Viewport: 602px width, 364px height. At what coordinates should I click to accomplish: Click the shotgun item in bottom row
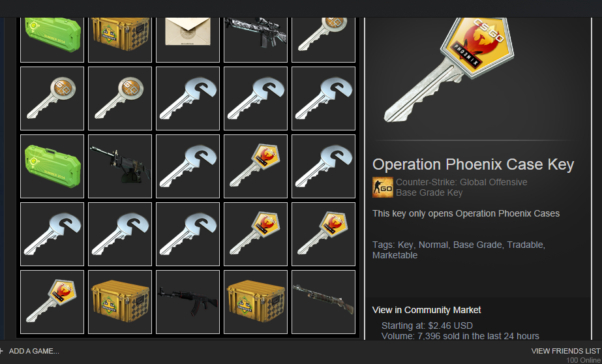pos(324,302)
